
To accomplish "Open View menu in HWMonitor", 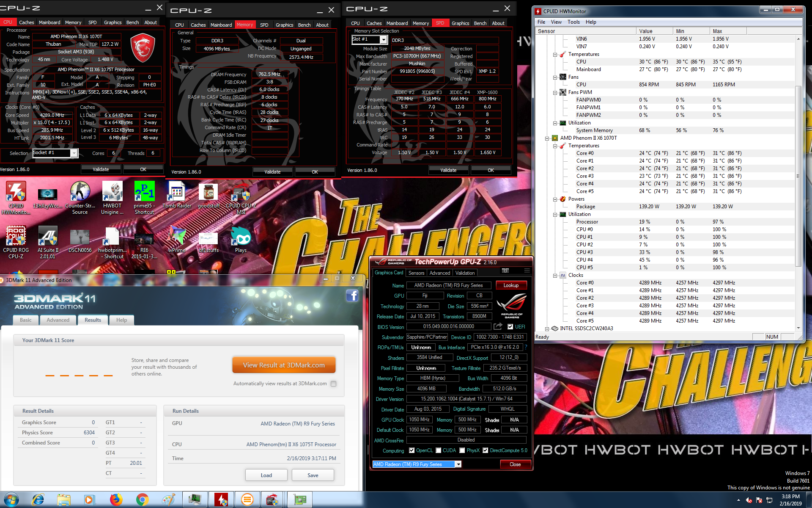I will pyautogui.click(x=556, y=22).
